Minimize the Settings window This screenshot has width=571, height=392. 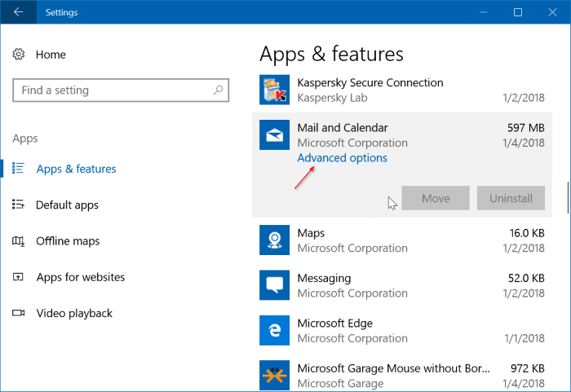click(483, 12)
